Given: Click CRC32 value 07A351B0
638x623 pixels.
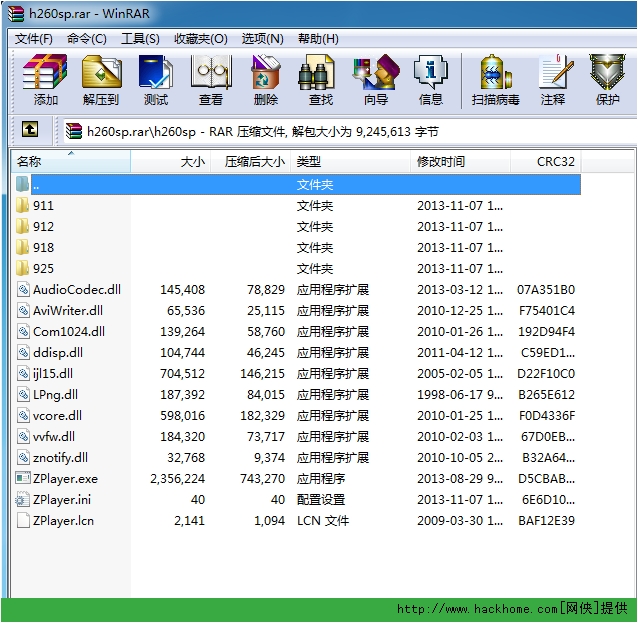Looking at the screenshot, I should tap(546, 289).
